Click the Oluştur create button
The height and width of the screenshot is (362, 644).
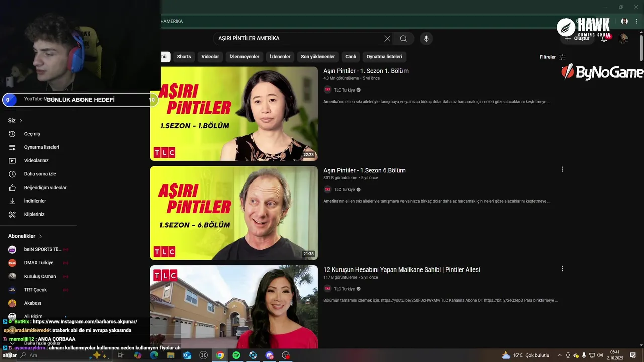(x=577, y=38)
